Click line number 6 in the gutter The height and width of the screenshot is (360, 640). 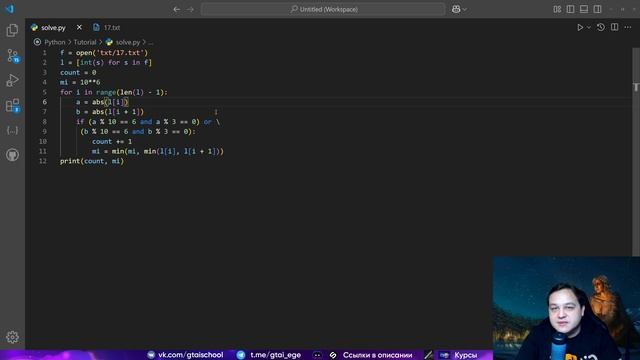click(x=44, y=102)
